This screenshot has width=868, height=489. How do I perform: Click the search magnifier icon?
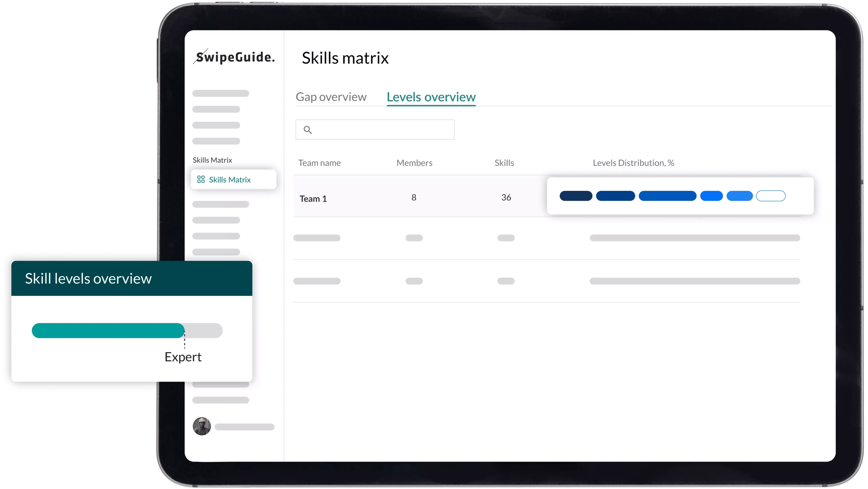click(308, 130)
